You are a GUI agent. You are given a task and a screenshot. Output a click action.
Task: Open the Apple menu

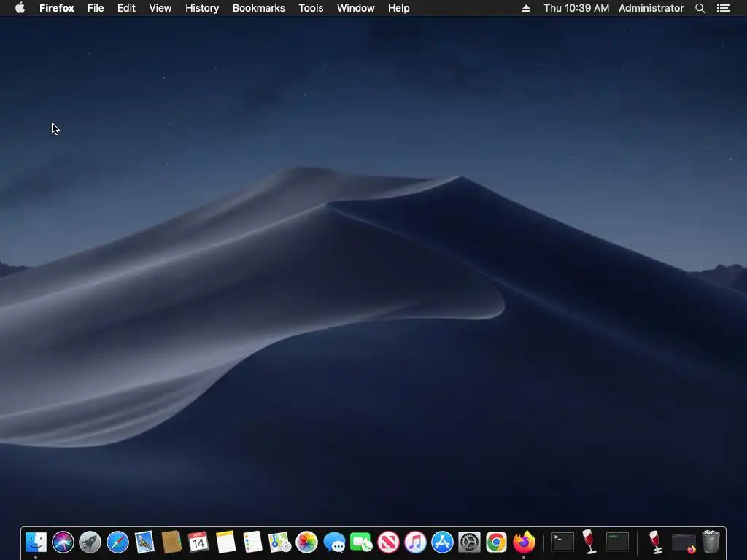coord(20,8)
